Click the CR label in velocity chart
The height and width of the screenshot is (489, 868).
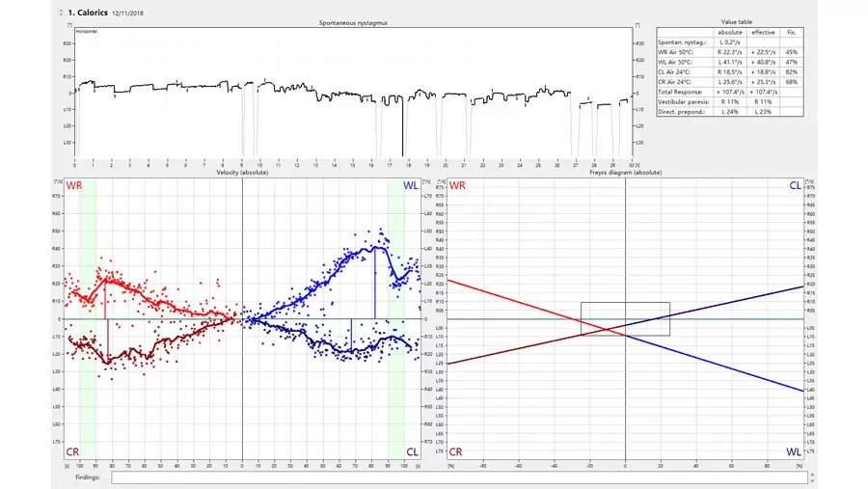pos(73,451)
